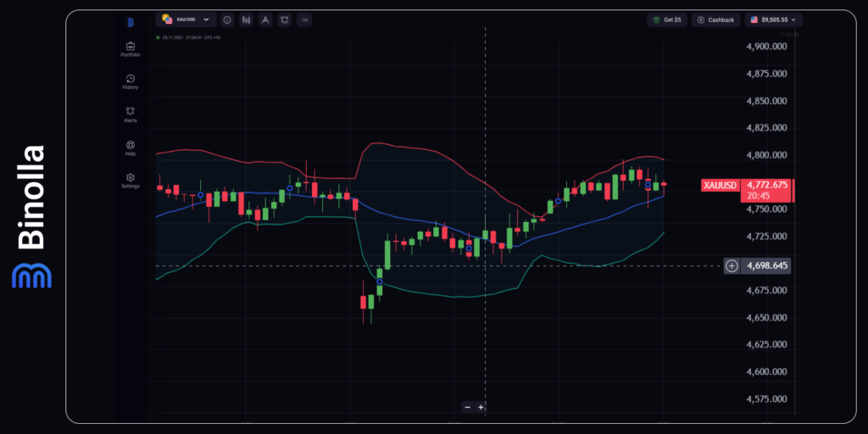This screenshot has width=868, height=434.
Task: Click the 4,800.000 price axis label
Action: pyautogui.click(x=766, y=155)
